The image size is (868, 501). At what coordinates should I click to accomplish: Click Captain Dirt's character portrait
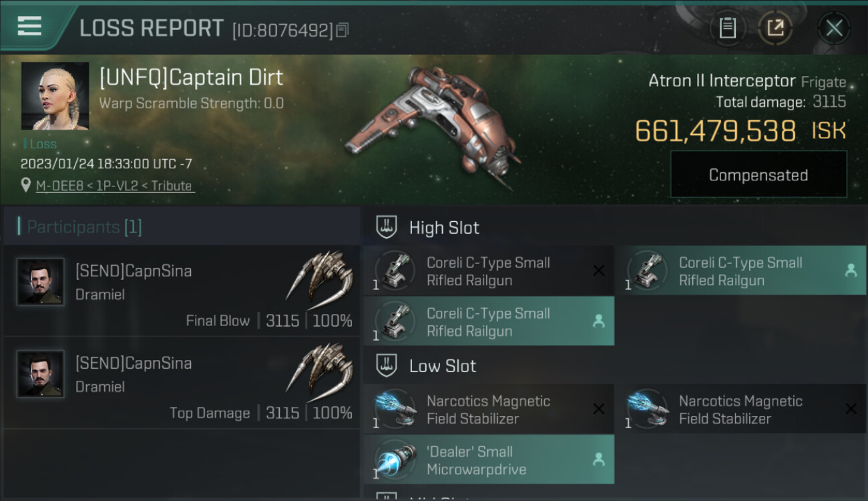(55, 96)
